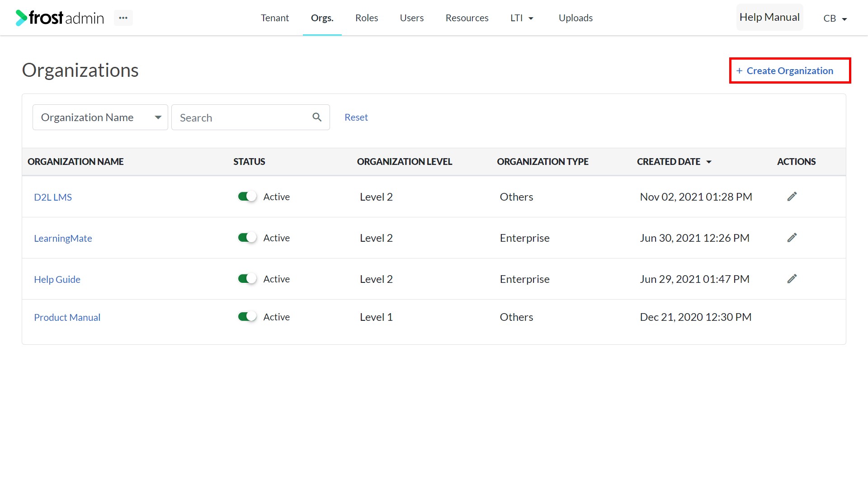Click Create Organization button
Image resolution: width=868 pixels, height=488 pixels.
pyautogui.click(x=790, y=71)
